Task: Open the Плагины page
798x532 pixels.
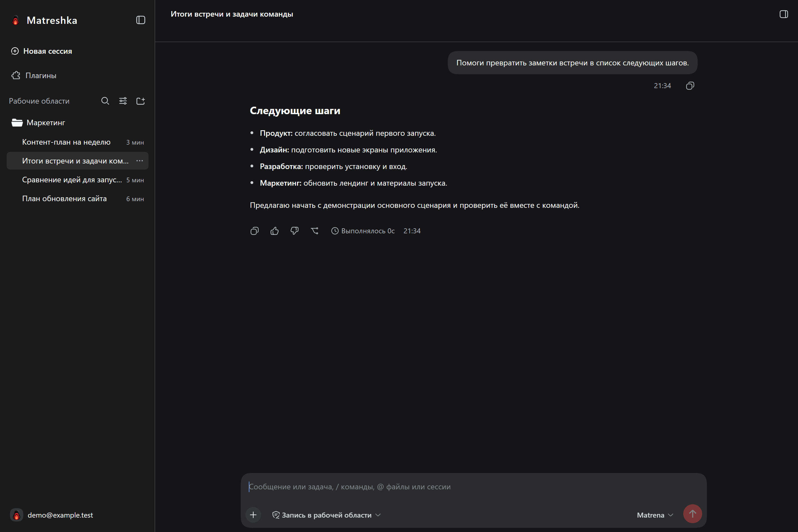Action: pos(34,75)
